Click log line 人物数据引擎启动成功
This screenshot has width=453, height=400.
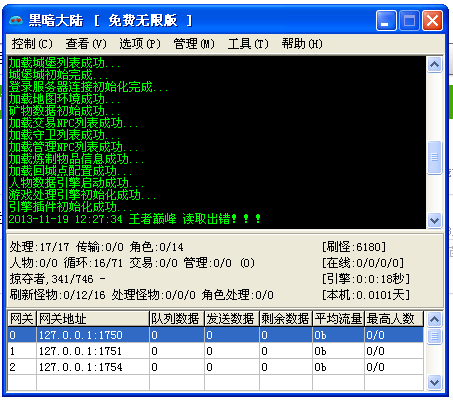click(76, 183)
